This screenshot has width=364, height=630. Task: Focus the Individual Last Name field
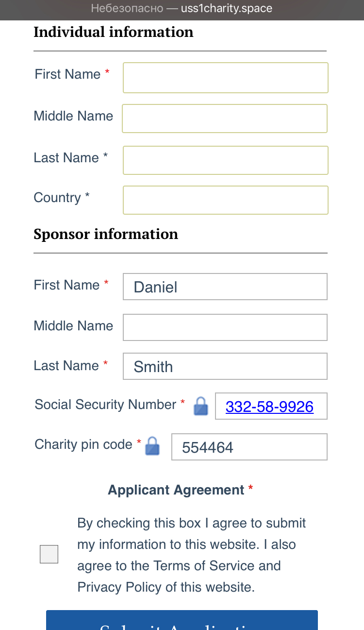[226, 160]
